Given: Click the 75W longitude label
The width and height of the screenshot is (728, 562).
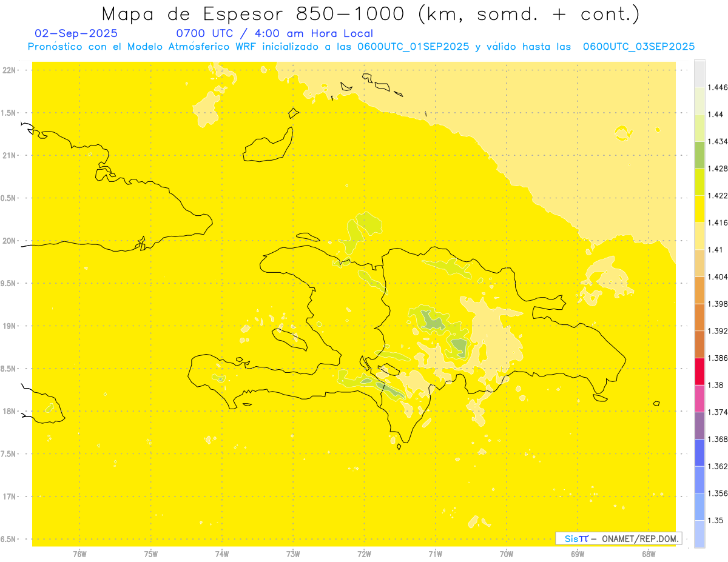Looking at the screenshot, I should tap(151, 554).
